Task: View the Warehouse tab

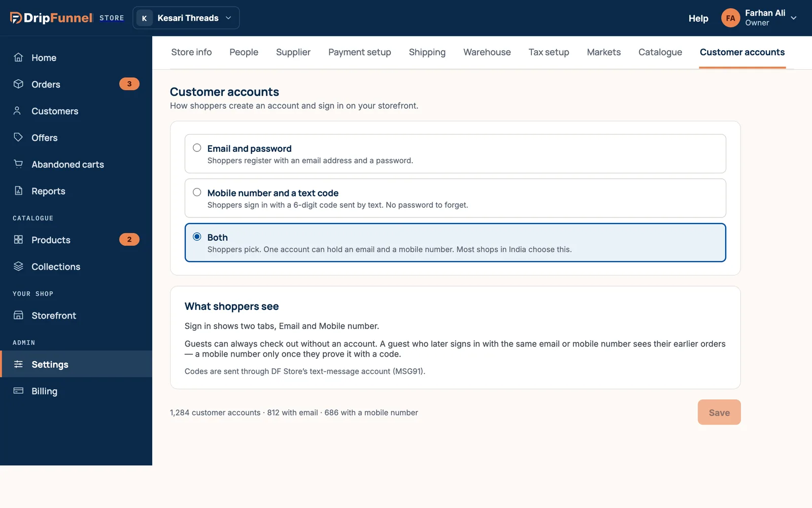Action: pos(487,52)
